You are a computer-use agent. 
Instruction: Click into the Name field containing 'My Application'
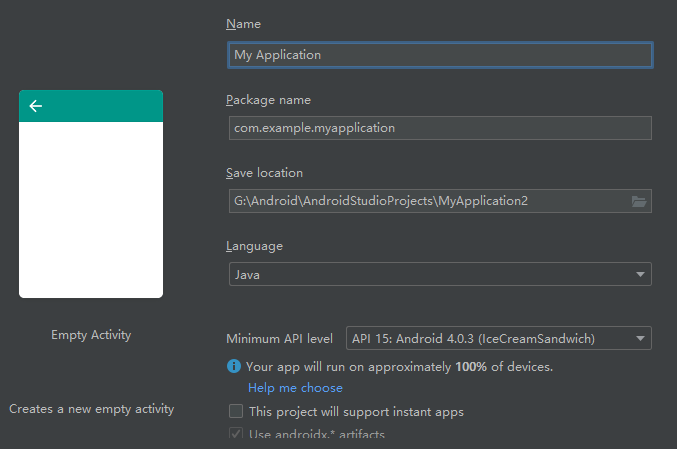[x=439, y=55]
